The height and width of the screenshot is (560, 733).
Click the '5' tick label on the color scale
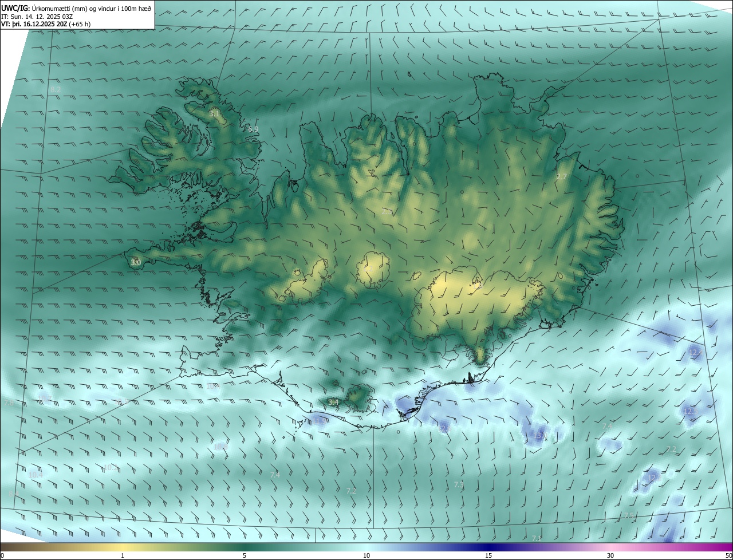tap(245, 555)
